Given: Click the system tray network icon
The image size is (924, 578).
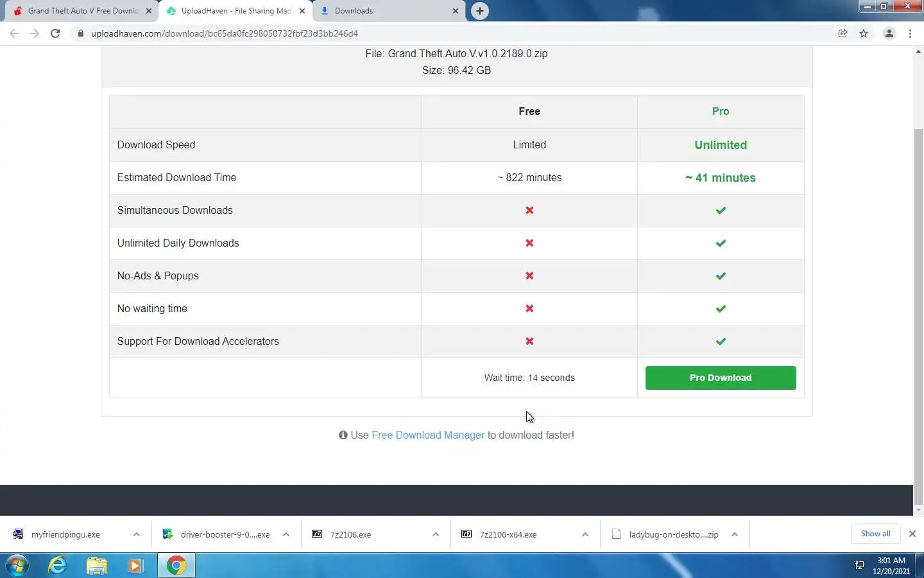Looking at the screenshot, I should pyautogui.click(x=859, y=565).
